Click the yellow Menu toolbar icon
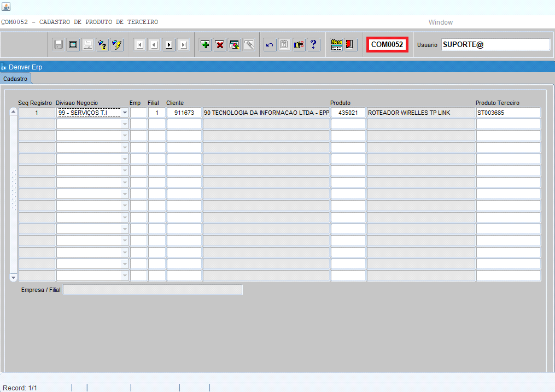Screen dimensions: 555x392 (x=336, y=45)
